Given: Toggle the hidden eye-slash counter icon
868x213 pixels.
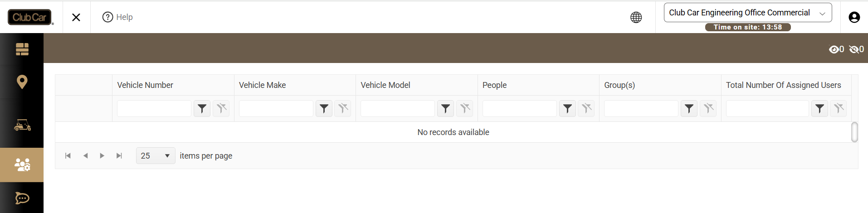Looking at the screenshot, I should pos(856,49).
